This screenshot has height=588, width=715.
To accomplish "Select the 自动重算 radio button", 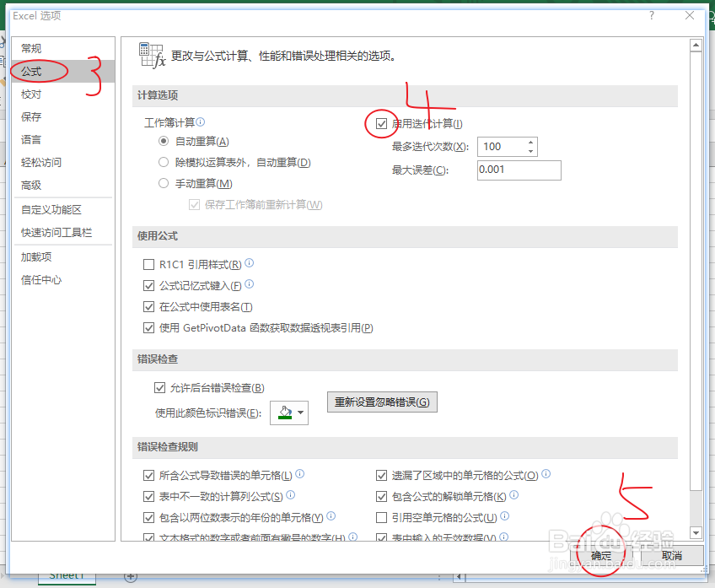I will point(164,141).
